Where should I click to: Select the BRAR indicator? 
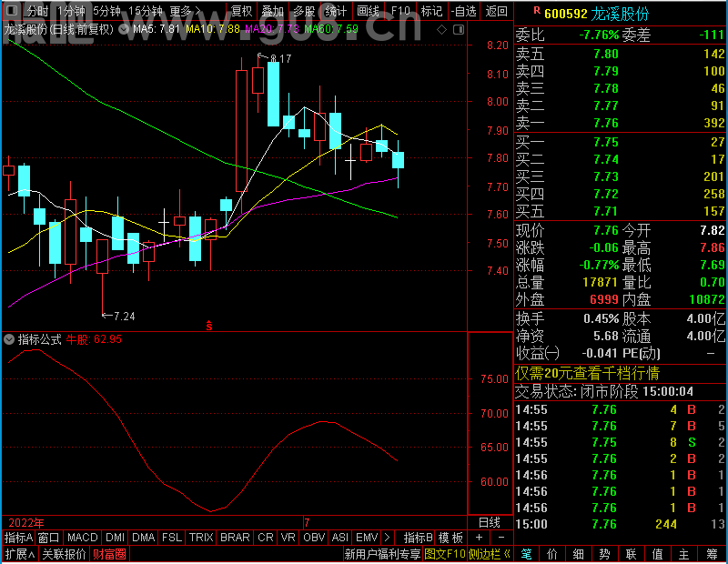tap(235, 538)
